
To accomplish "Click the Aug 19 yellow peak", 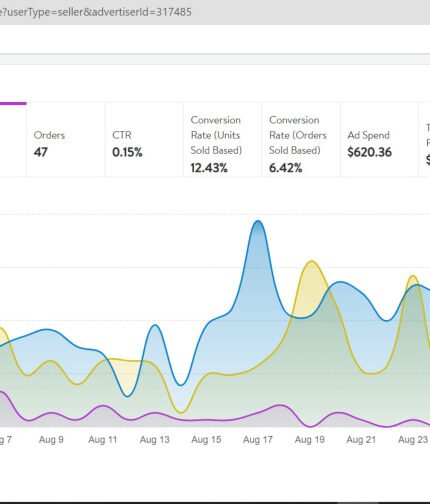I will pyautogui.click(x=312, y=262).
